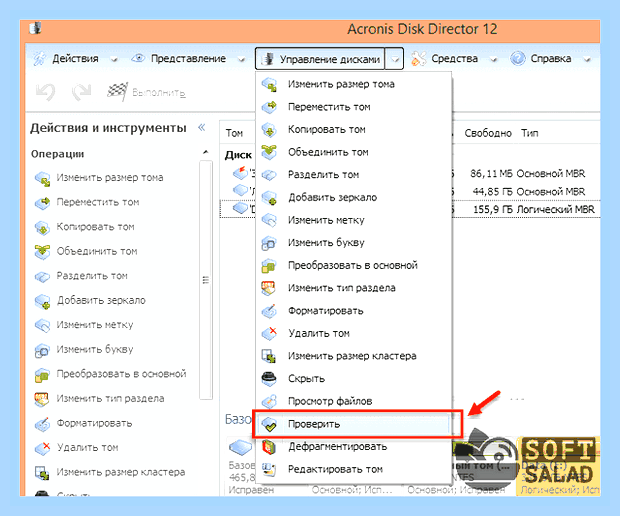The image size is (620, 516).
Task: Open the Представление dropdown arrow
Action: coord(242,60)
